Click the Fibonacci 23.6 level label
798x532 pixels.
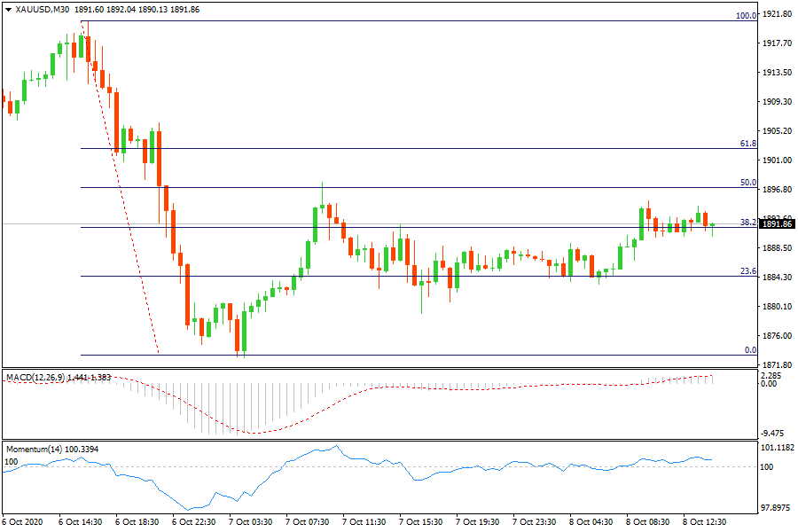coord(747,271)
